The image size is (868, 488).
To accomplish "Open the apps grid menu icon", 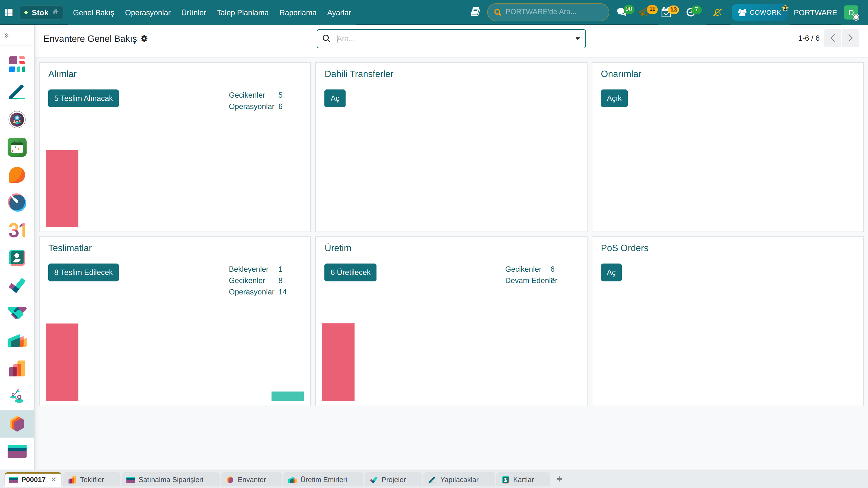I will pyautogui.click(x=9, y=12).
